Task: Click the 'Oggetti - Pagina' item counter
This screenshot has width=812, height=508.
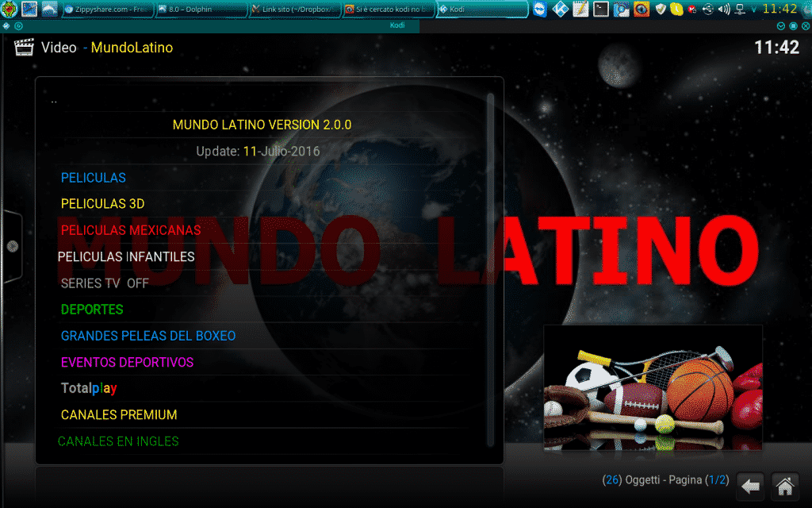Action: pos(665,480)
